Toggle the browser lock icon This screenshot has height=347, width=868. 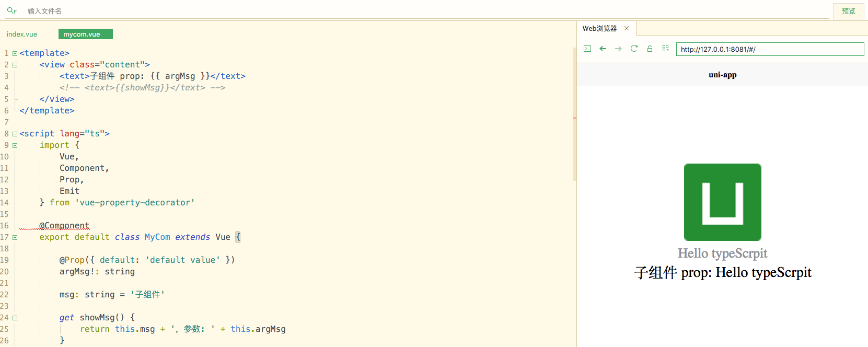(650, 49)
